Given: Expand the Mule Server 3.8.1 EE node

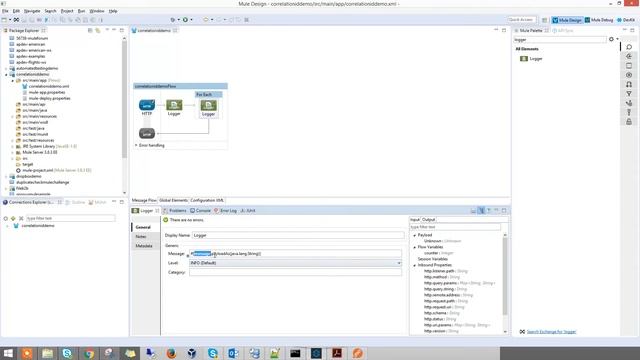Looking at the screenshot, I should pos(13,153).
